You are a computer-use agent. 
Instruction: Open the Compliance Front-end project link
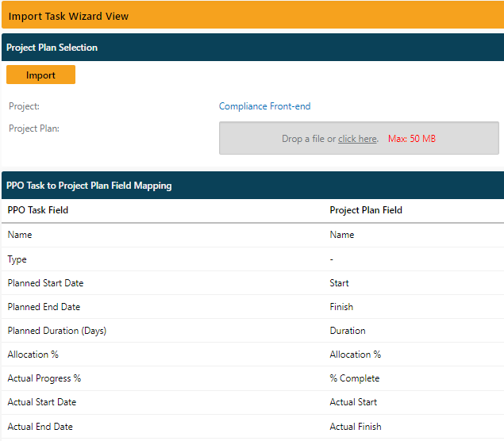click(x=264, y=106)
